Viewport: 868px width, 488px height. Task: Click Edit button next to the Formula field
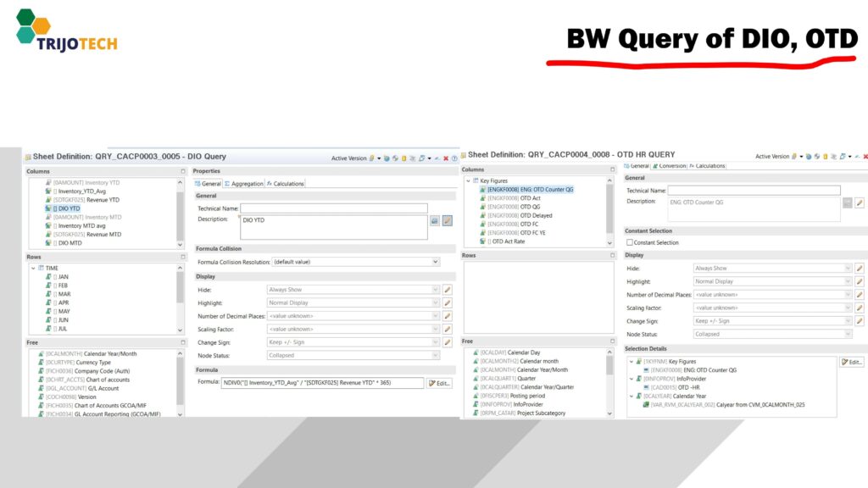tap(440, 383)
